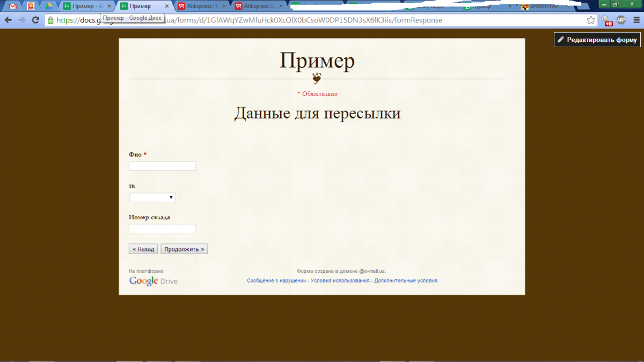The height and width of the screenshot is (362, 644).
Task: Close the second AliExpress tab
Action: click(x=281, y=6)
